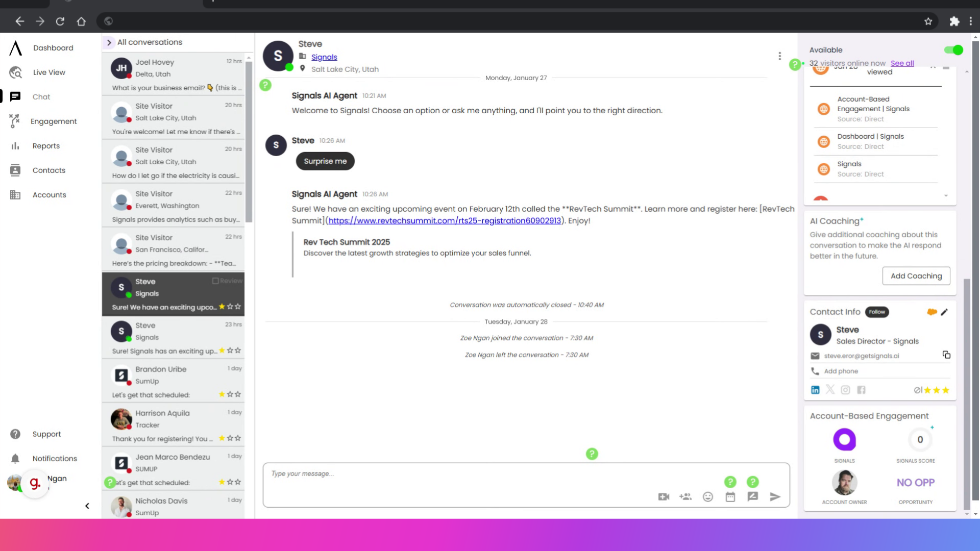Open the emoji picker in the chat composer

pos(708,496)
